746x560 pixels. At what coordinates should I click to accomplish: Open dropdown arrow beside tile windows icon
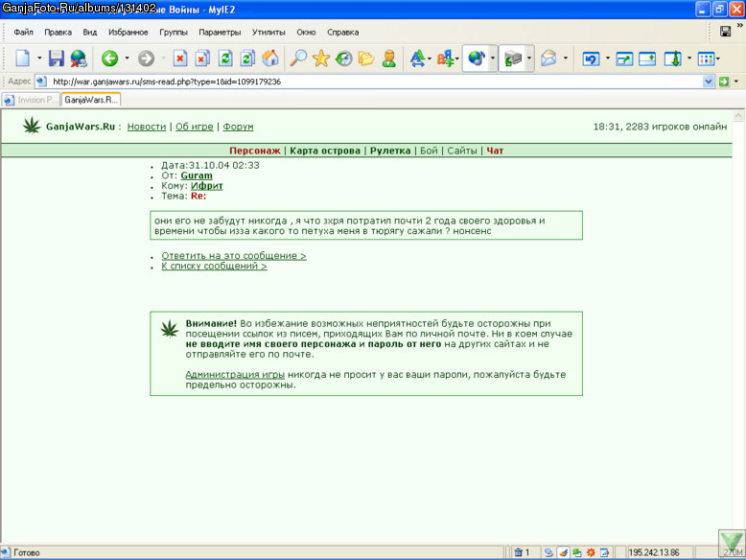coord(718,58)
